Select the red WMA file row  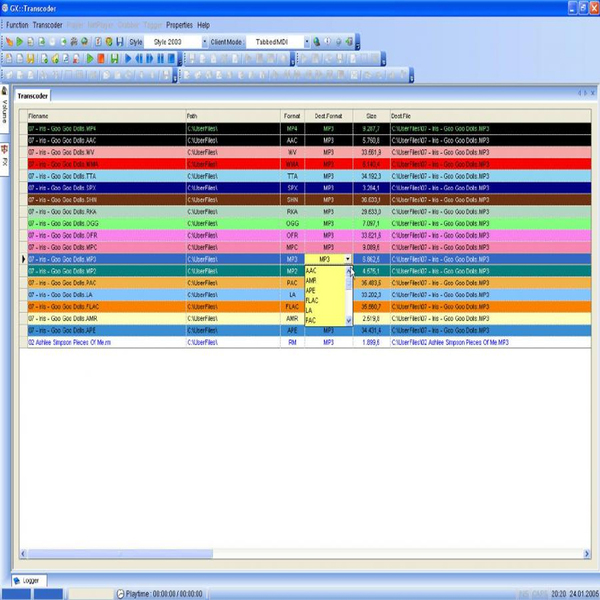(x=309, y=164)
